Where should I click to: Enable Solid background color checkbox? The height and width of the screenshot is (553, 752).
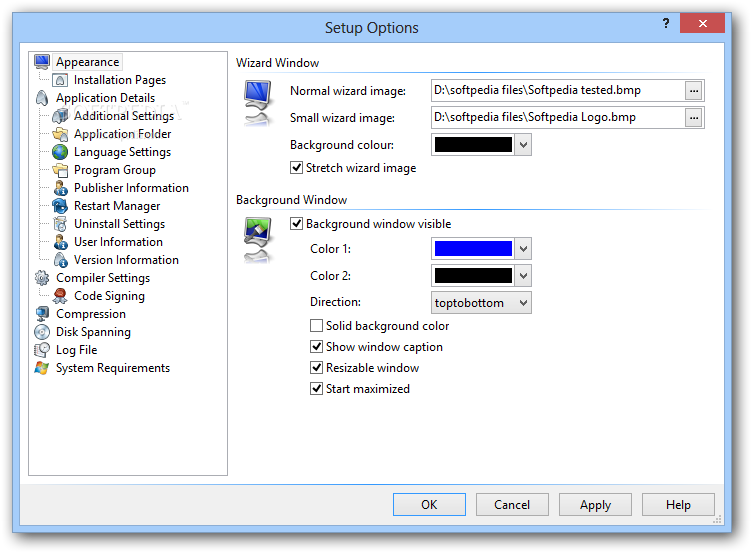316,326
